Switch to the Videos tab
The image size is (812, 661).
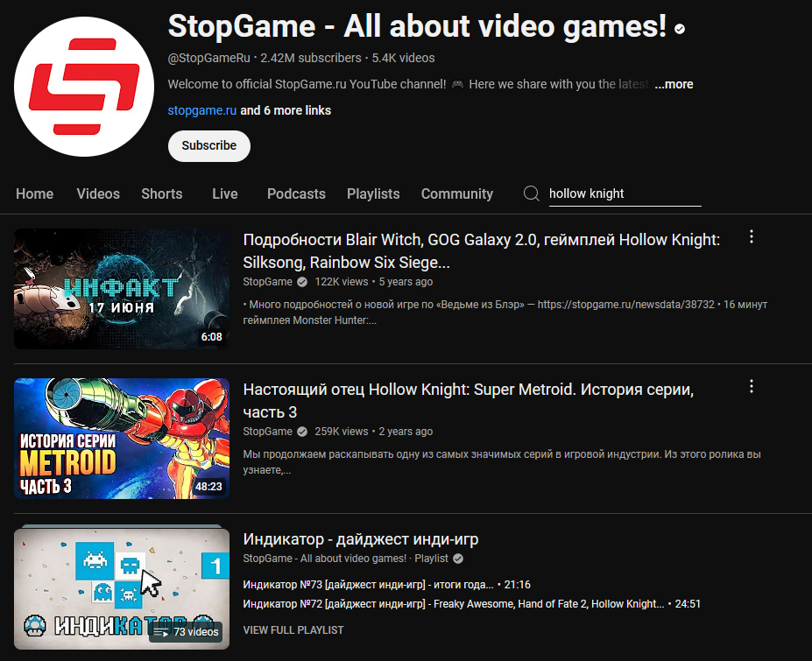click(98, 193)
